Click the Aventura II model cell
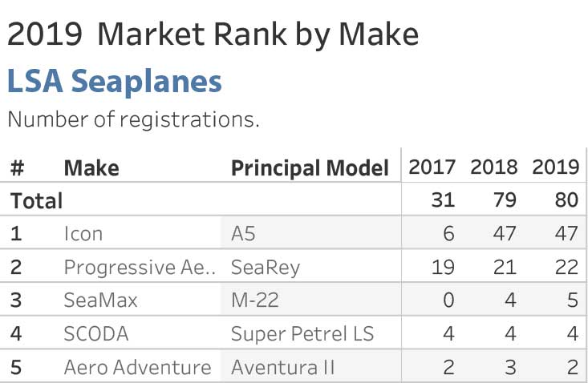The image size is (588, 383). (x=282, y=367)
